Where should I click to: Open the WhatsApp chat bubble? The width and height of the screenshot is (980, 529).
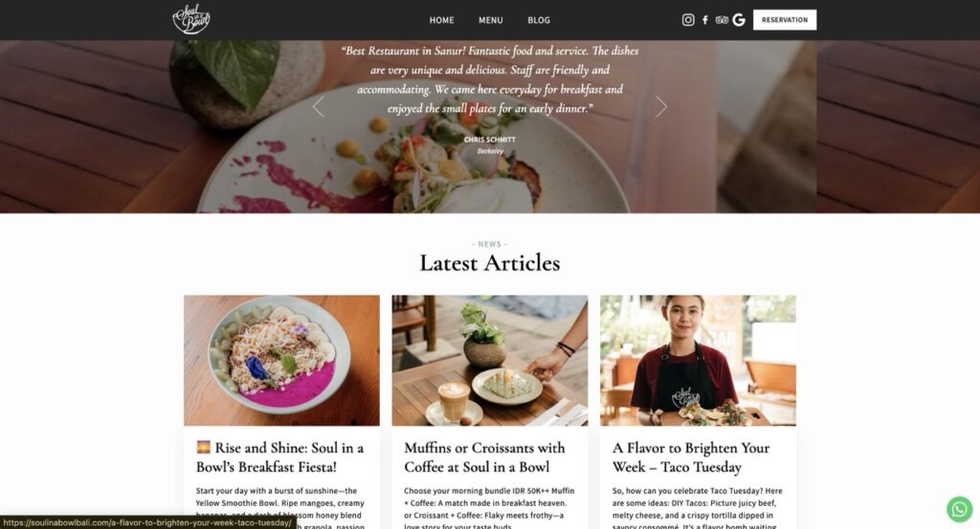959,509
